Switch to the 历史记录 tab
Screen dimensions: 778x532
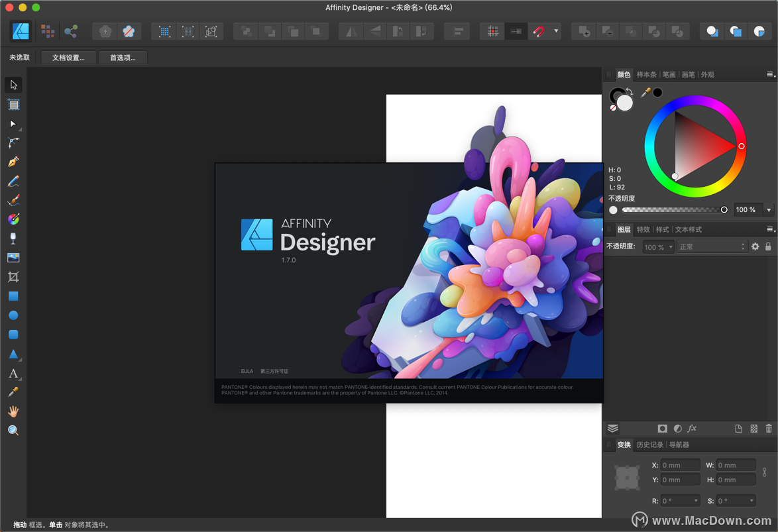coord(649,445)
